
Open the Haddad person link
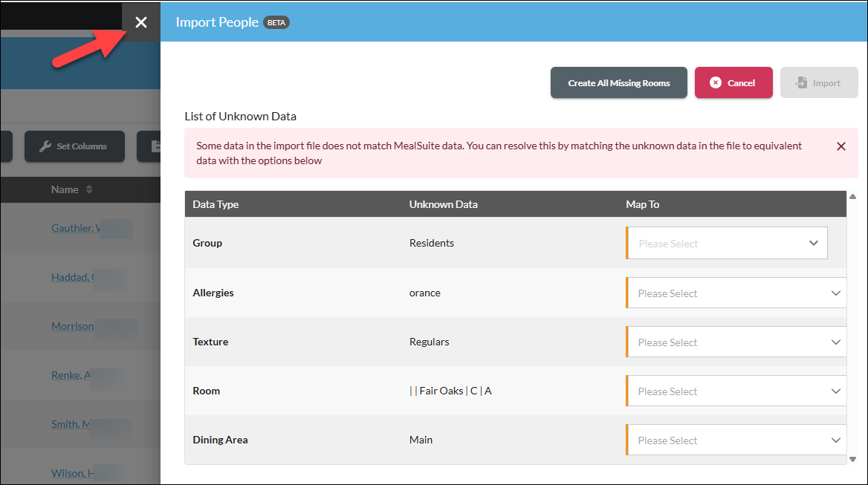point(73,277)
